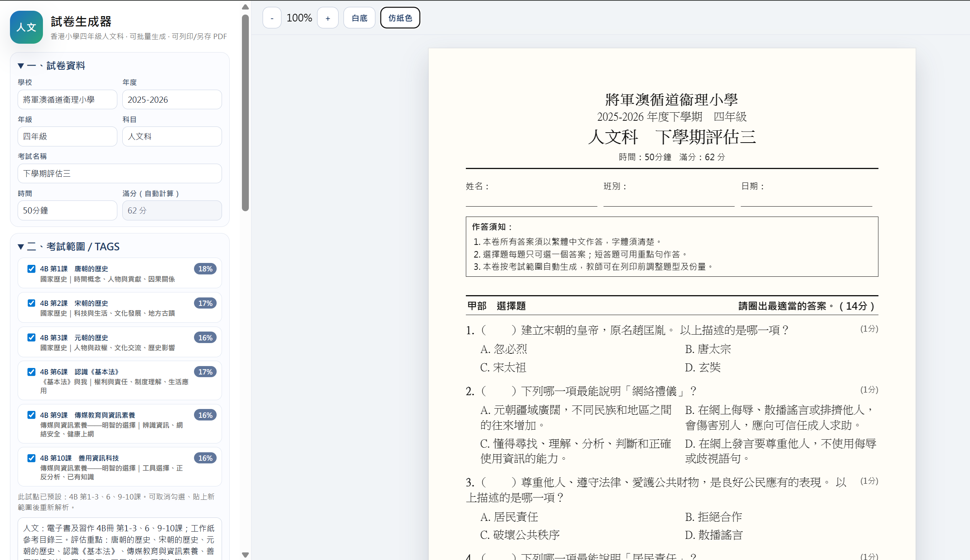Click the 滿分 auto-calculated 62 分 field
This screenshot has height=560, width=970.
pyautogui.click(x=172, y=210)
